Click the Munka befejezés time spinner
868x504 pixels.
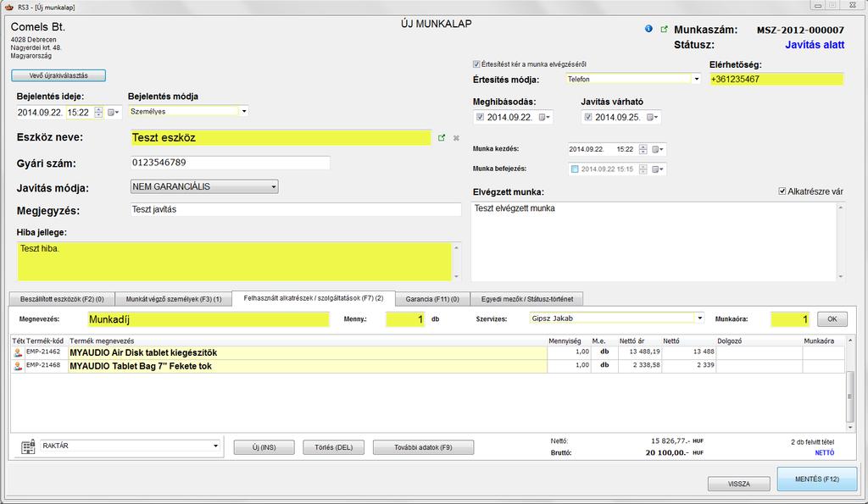643,169
